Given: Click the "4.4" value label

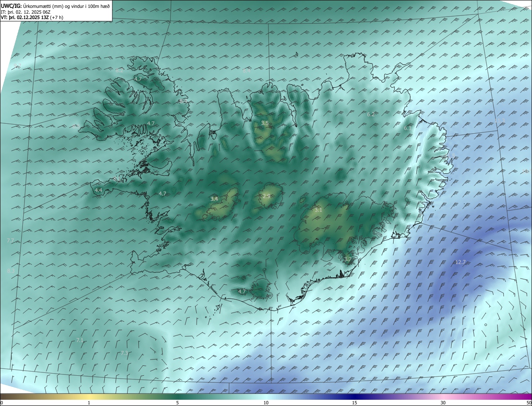Looking at the screenshot, I should 99,190.
